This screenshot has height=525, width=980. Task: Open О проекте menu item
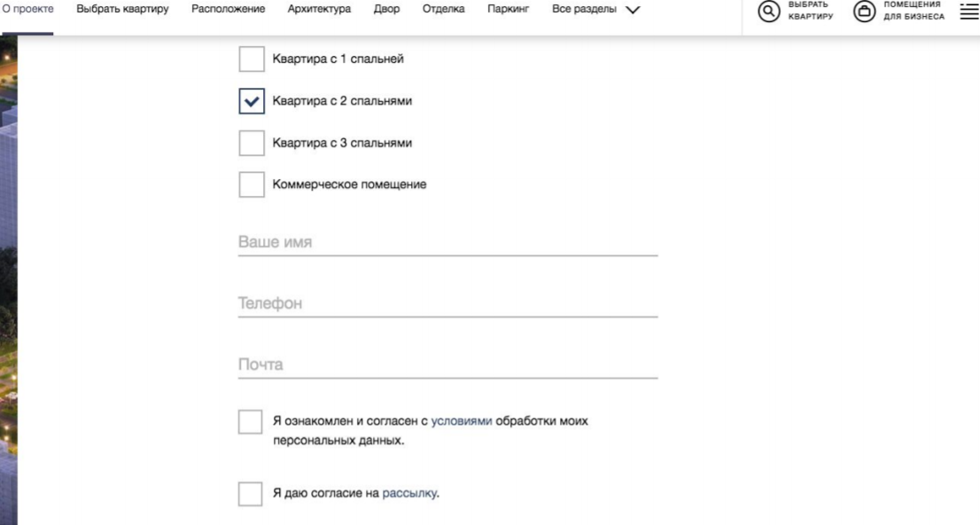click(27, 10)
